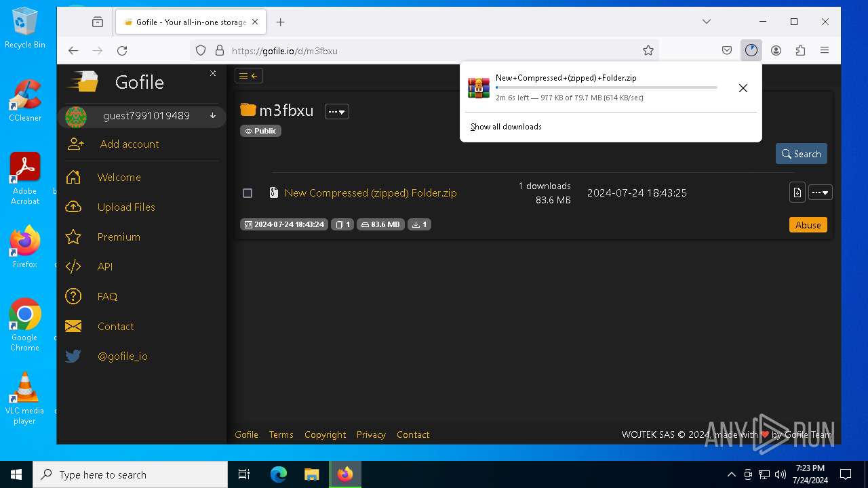This screenshot has height=488, width=868.
Task: Open the Premium page
Action: [x=119, y=237]
